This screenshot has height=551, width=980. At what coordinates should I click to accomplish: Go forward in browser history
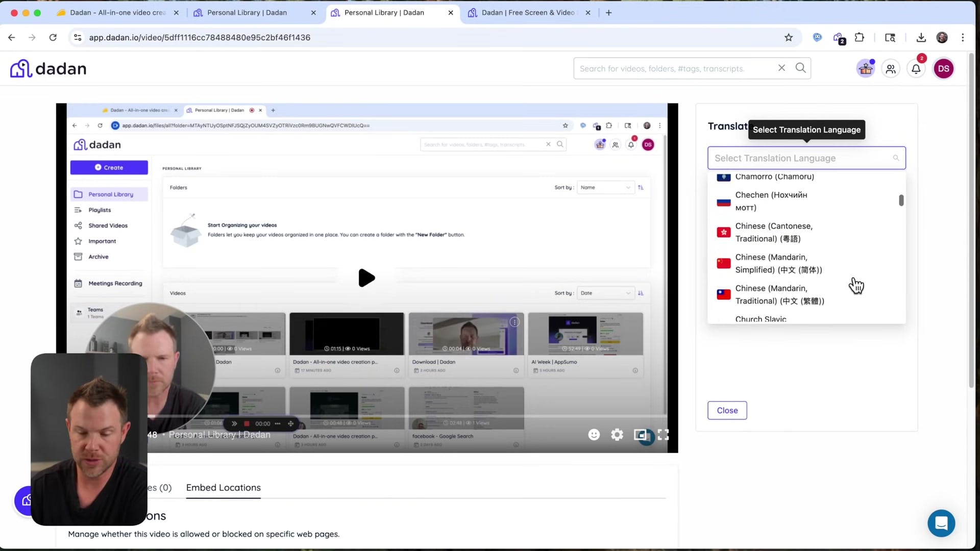[x=32, y=37]
